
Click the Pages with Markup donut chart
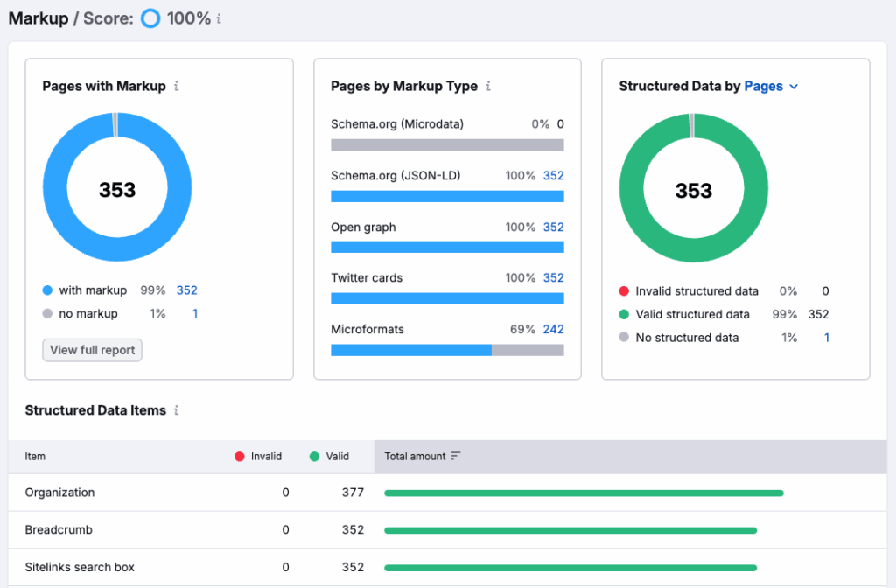(x=117, y=187)
